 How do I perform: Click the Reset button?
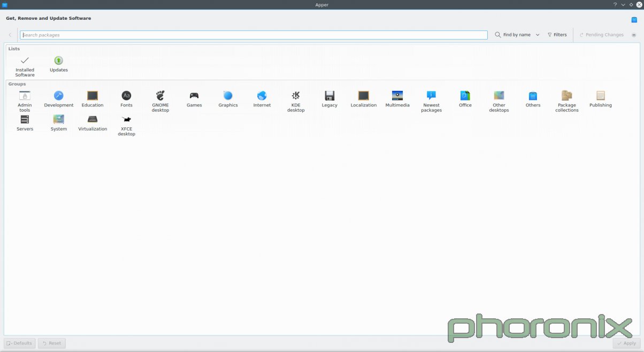pos(51,343)
